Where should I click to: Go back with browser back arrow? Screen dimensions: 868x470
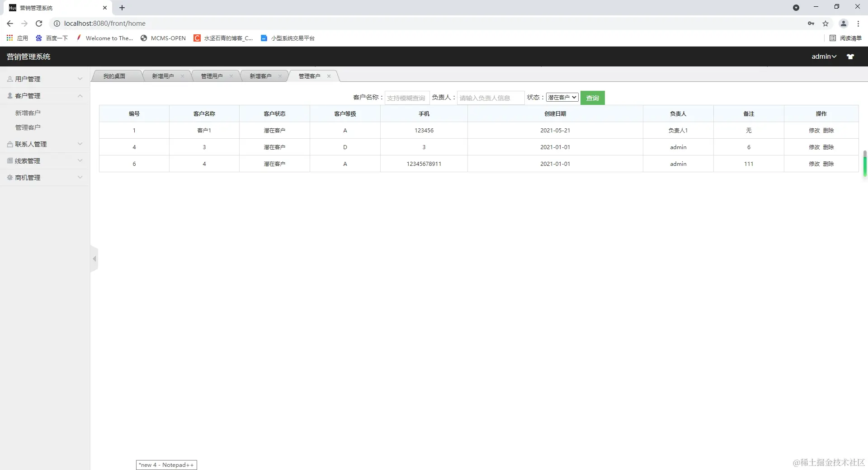(10, 23)
